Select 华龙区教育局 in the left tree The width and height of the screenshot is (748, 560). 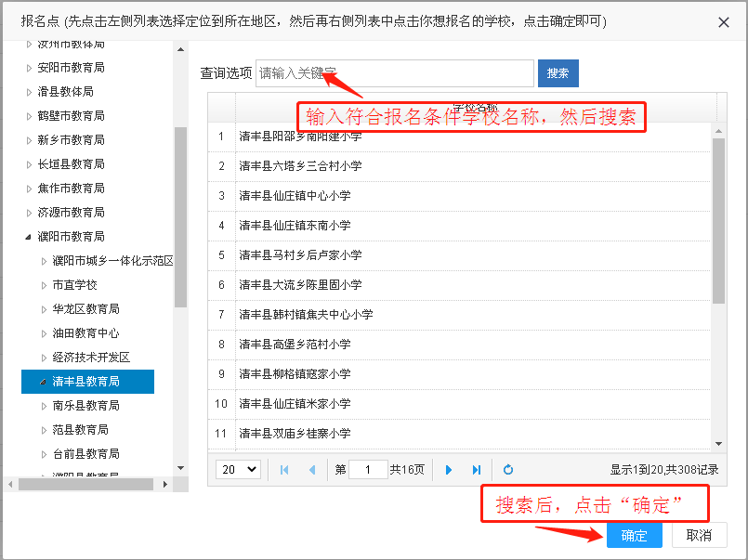click(x=85, y=308)
